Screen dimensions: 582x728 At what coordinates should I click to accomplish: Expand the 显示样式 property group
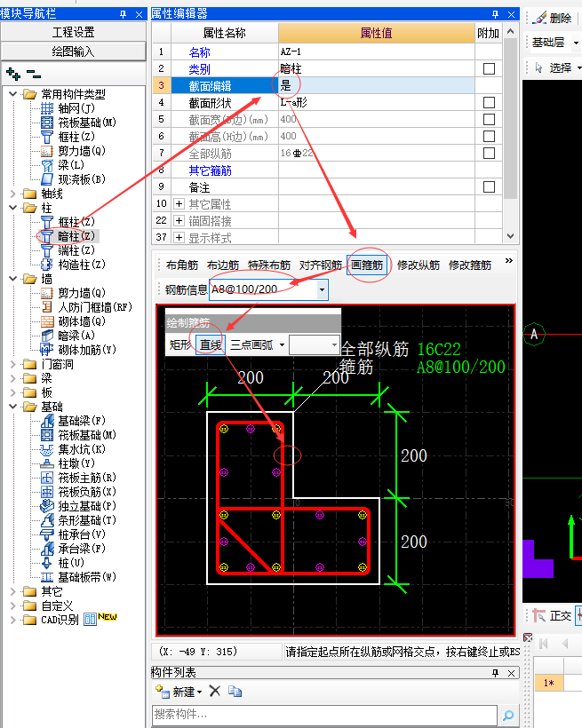pos(179,237)
